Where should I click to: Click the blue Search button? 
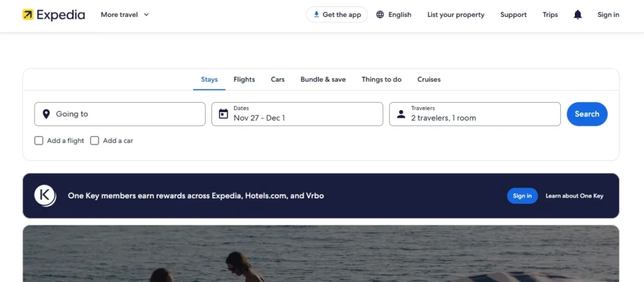point(587,114)
